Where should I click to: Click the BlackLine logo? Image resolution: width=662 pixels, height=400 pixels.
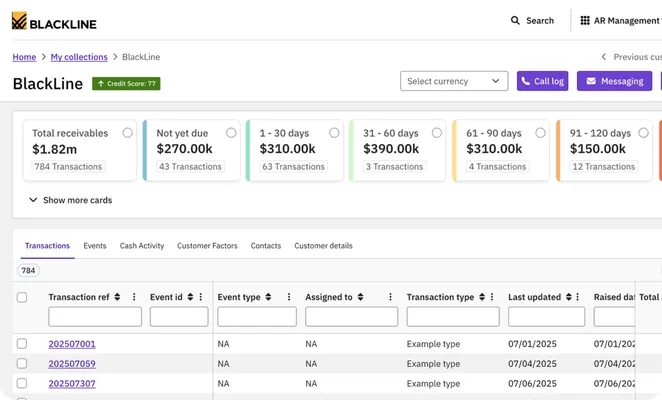point(54,21)
